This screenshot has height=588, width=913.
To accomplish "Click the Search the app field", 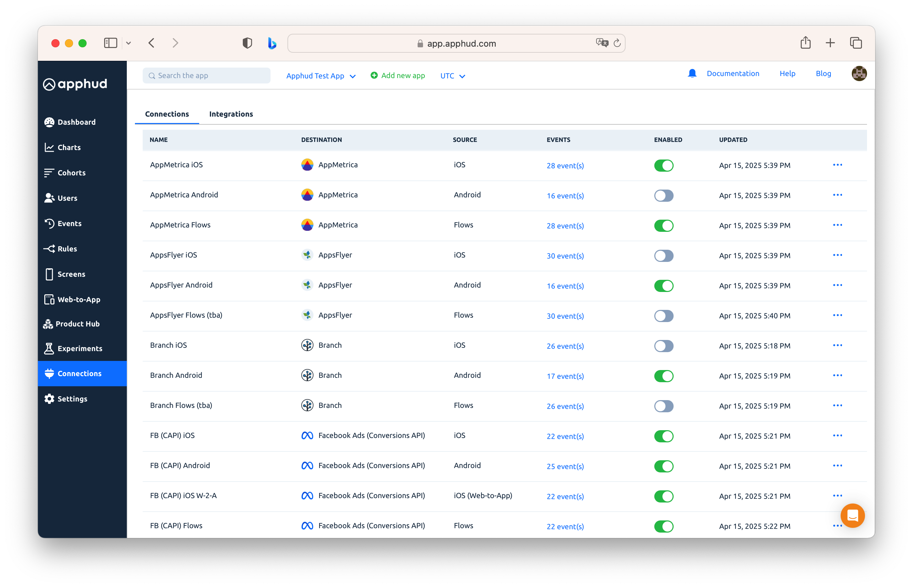I will [x=207, y=76].
